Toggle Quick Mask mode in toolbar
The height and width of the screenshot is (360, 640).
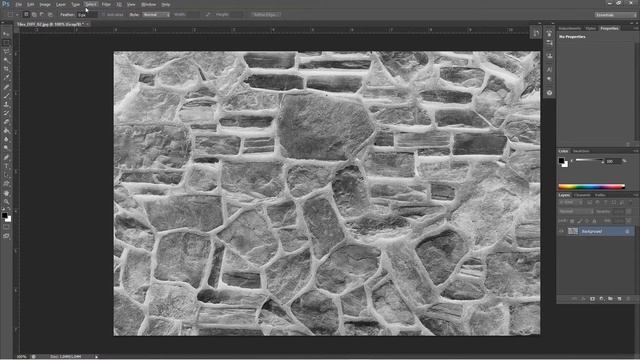[6, 228]
